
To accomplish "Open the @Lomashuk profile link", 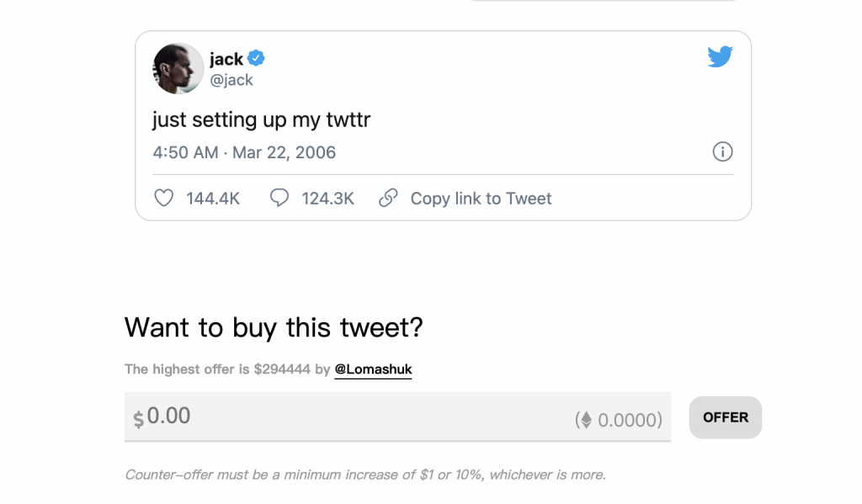I will tap(373, 369).
